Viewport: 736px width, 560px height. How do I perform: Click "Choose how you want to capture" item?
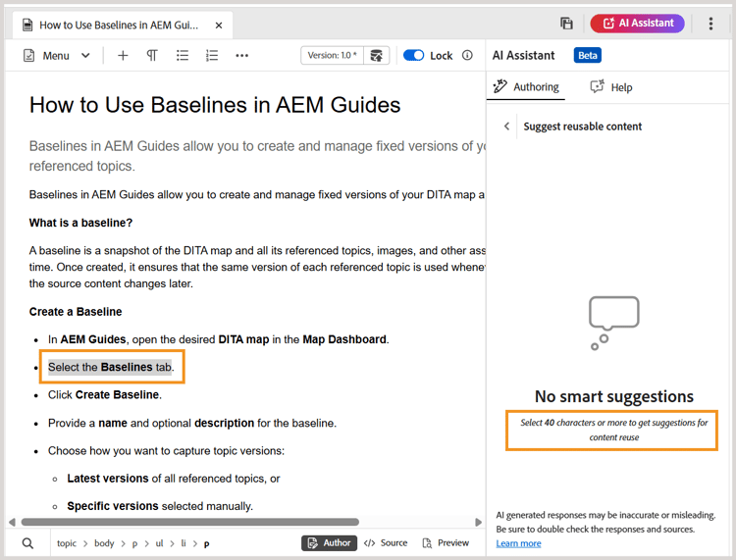tap(166, 451)
